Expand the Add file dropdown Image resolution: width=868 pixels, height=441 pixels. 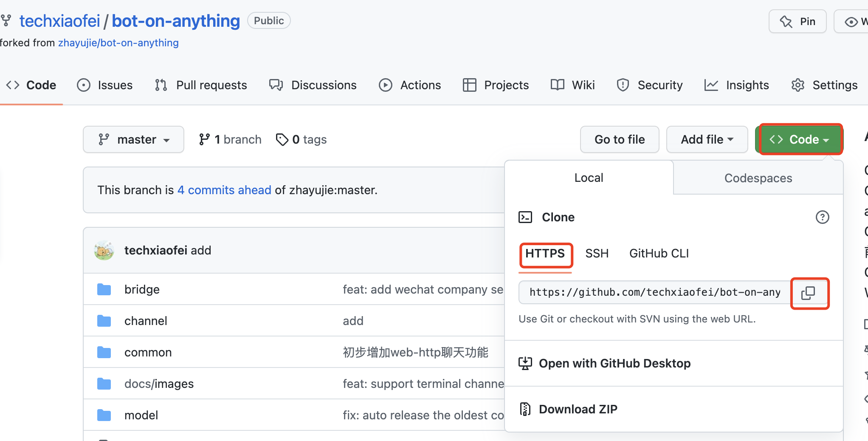point(707,139)
